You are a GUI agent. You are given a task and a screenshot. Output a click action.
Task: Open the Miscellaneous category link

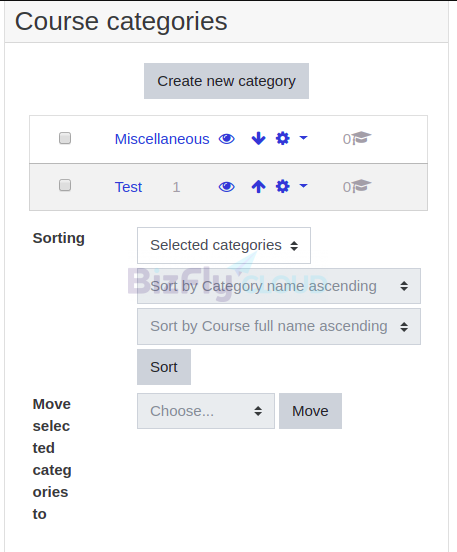[162, 139]
